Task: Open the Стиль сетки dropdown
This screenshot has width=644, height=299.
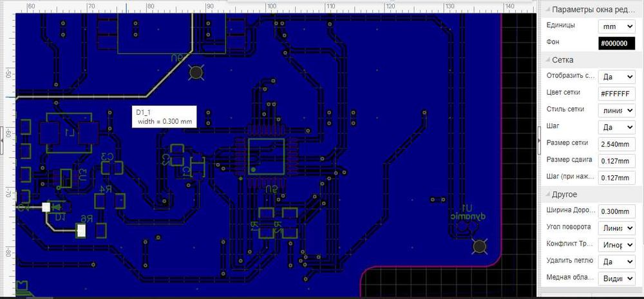Action: pyautogui.click(x=616, y=110)
